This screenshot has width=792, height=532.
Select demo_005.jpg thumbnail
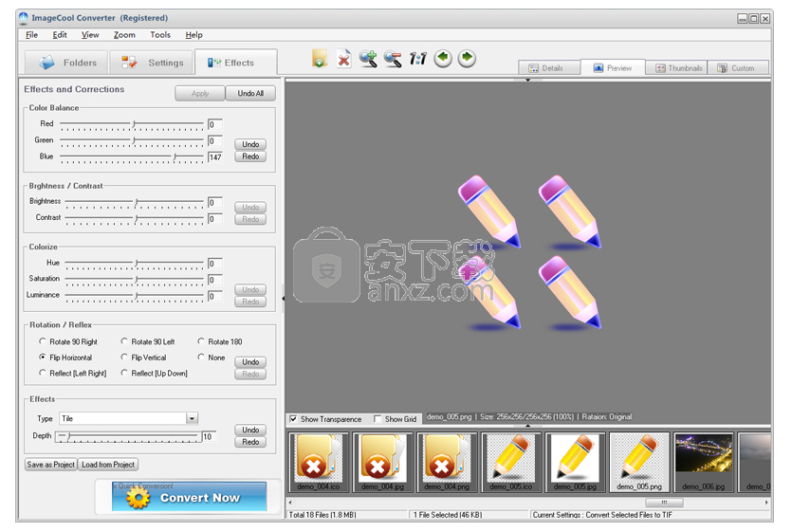pyautogui.click(x=576, y=462)
